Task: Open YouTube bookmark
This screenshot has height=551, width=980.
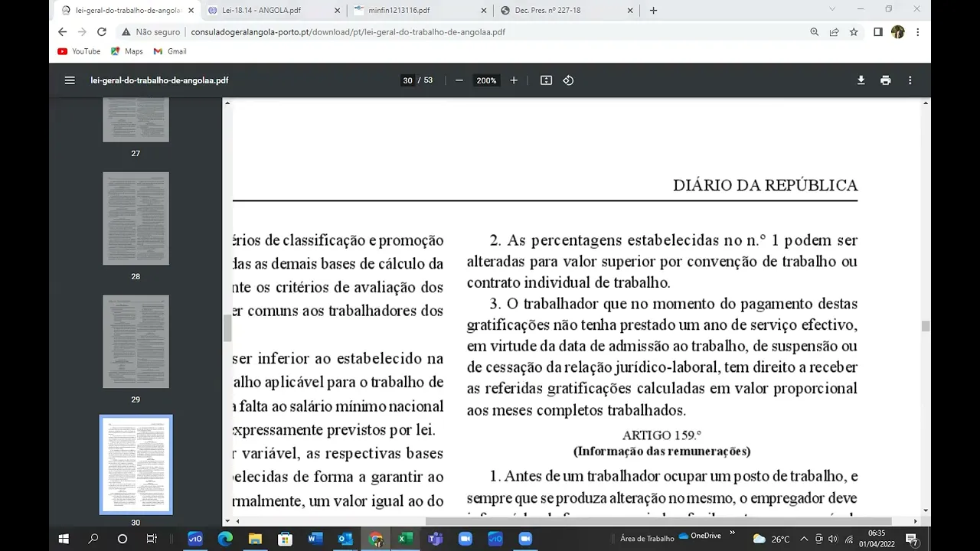Action: click(x=79, y=51)
